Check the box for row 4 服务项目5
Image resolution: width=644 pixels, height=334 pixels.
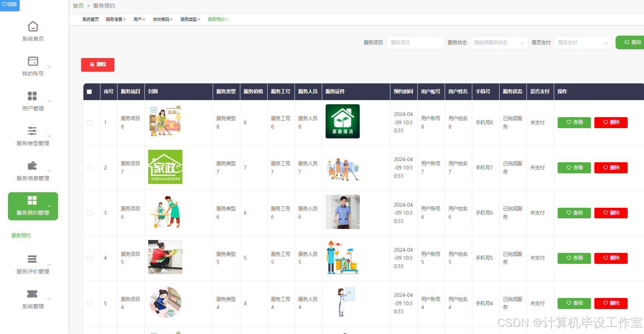[89, 258]
